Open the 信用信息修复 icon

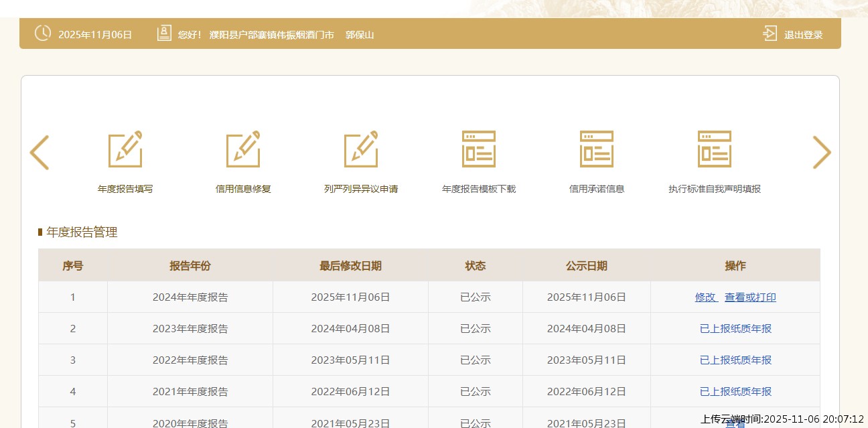(x=243, y=149)
